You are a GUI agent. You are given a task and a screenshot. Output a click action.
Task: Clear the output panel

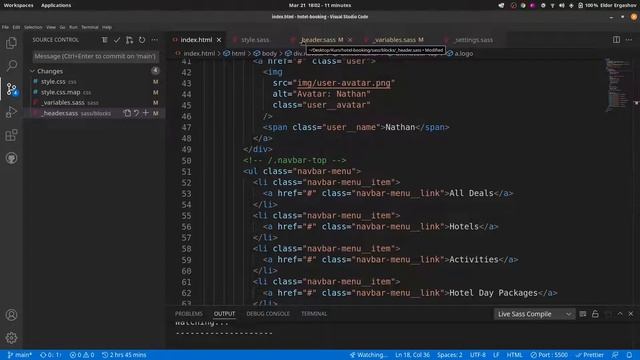coord(583,314)
